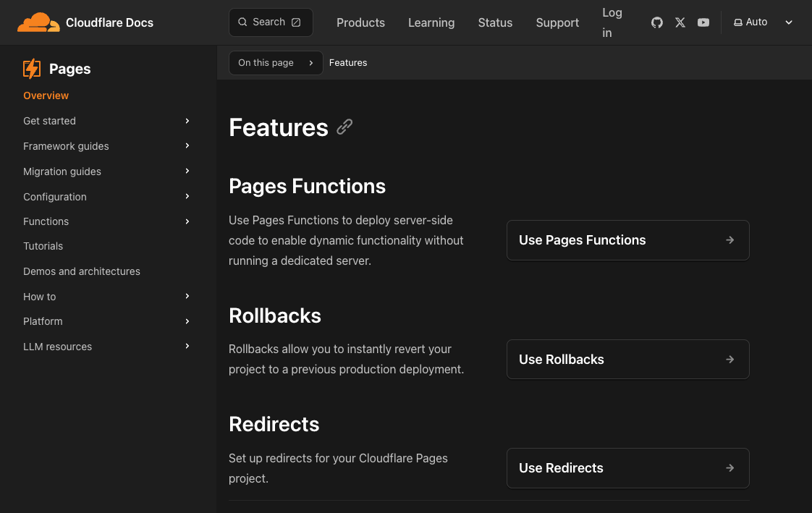The height and width of the screenshot is (513, 812).
Task: Open the Products menu
Action: 360,22
